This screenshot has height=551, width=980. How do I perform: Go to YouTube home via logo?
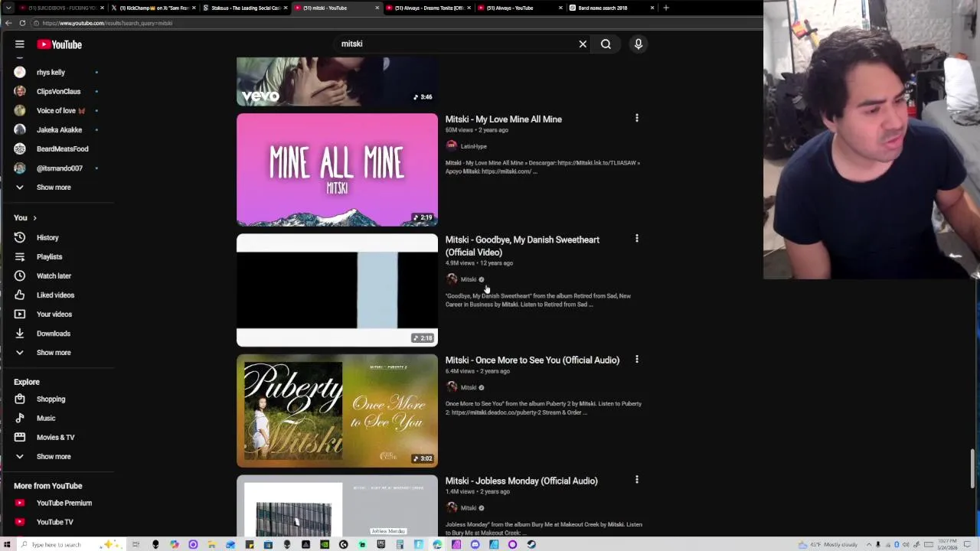click(x=60, y=44)
